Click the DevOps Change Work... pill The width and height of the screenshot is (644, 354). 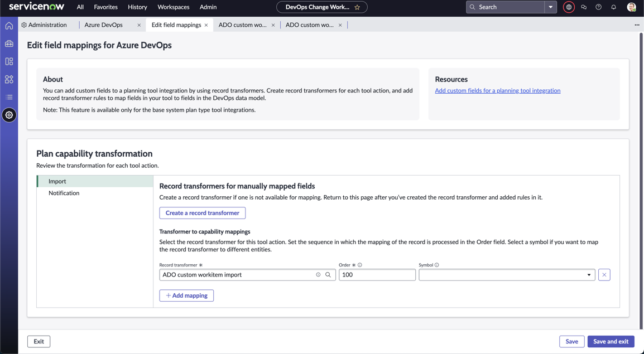[322, 7]
